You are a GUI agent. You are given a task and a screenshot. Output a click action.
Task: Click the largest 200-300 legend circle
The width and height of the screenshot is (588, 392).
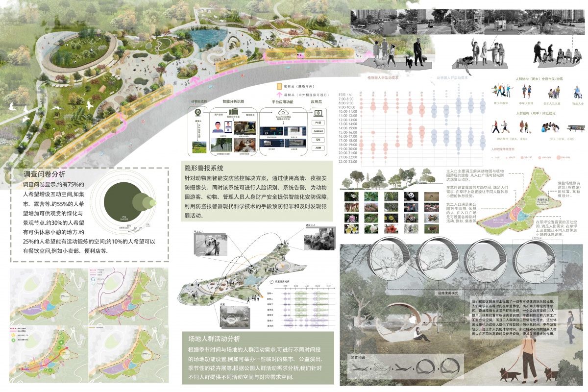(559, 157)
